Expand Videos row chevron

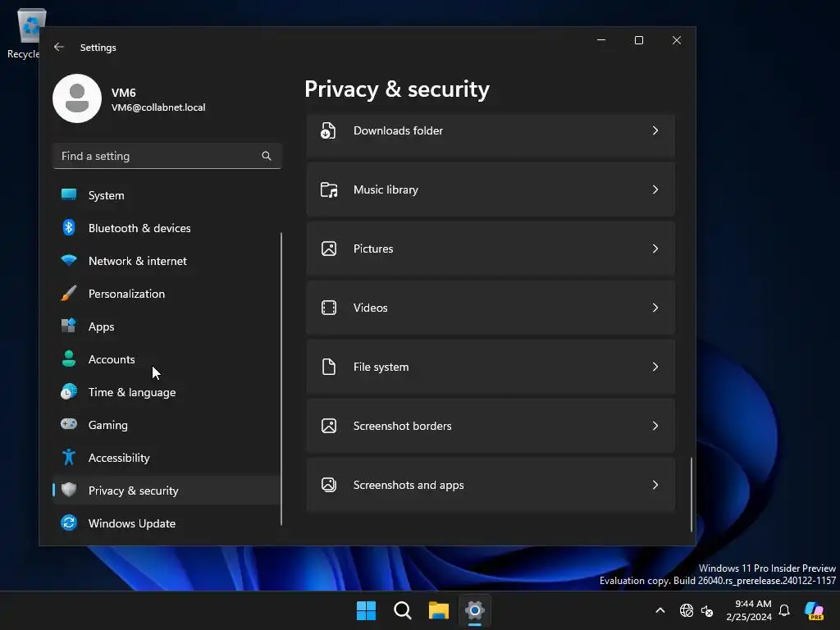(655, 308)
